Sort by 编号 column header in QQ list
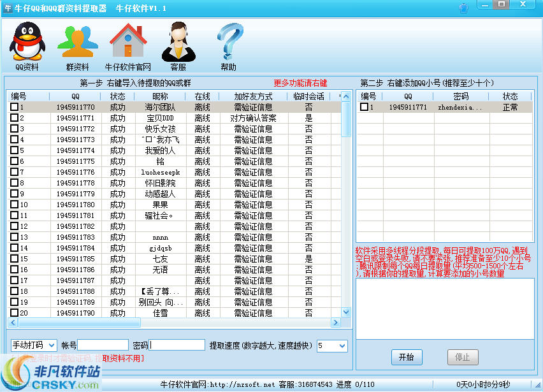Viewport: 543px width, 392px height. pos(18,96)
